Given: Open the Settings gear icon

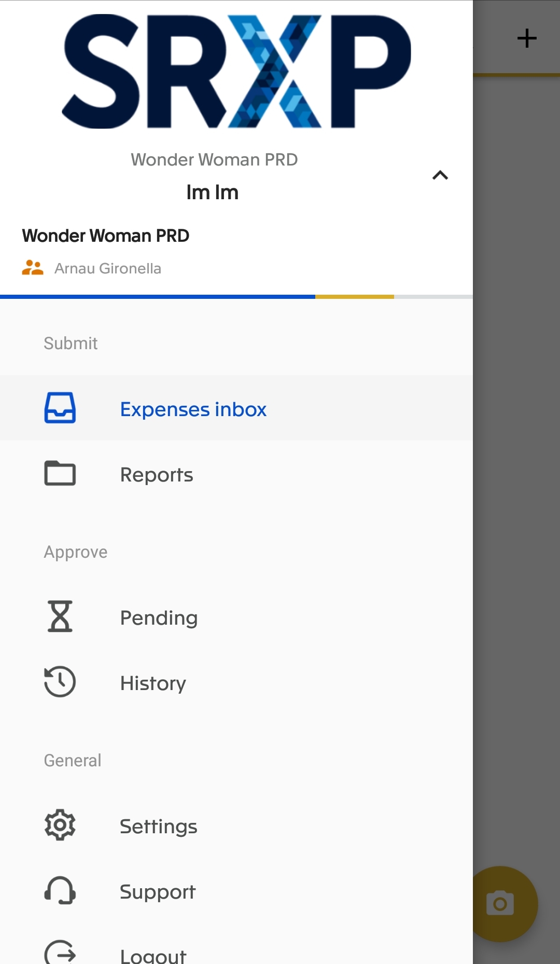Looking at the screenshot, I should pyautogui.click(x=60, y=825).
